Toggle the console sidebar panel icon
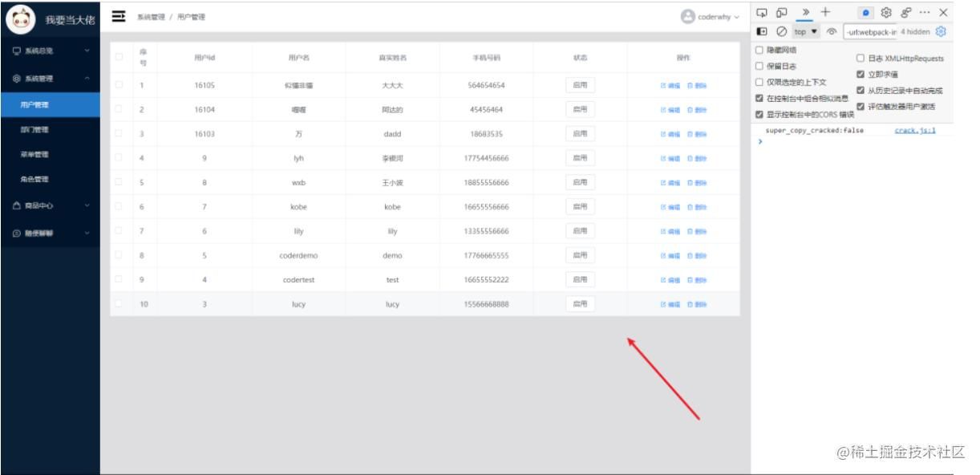Screen dimensions: 980x475 point(762,32)
